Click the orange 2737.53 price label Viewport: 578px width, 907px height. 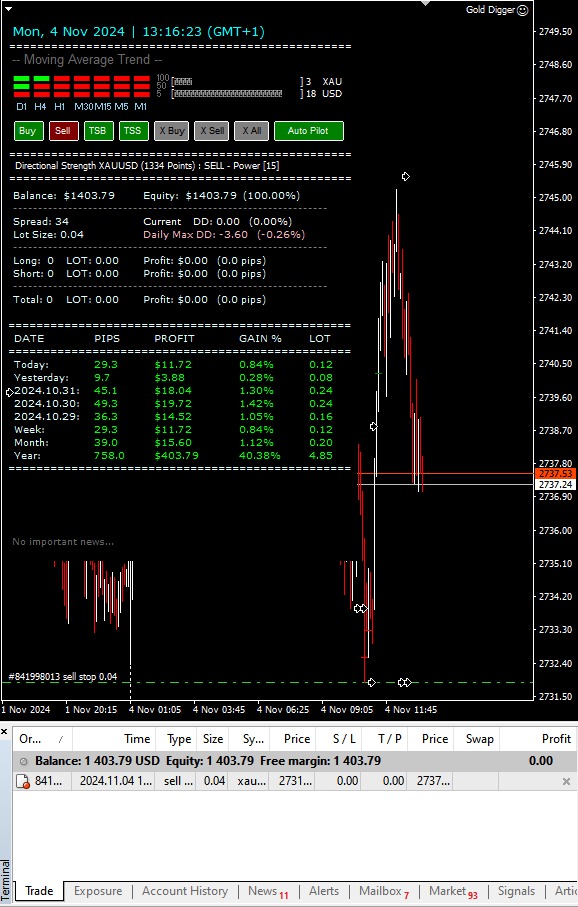[556, 474]
